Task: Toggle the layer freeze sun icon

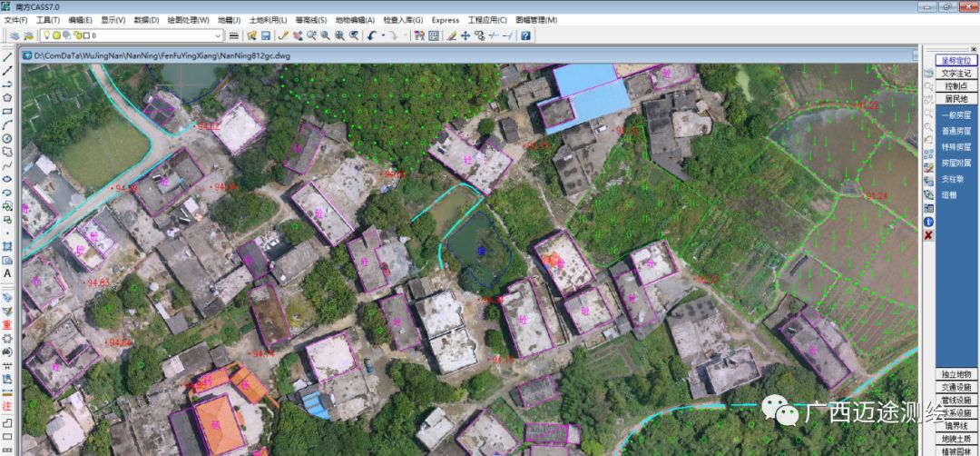Action: coord(55,35)
